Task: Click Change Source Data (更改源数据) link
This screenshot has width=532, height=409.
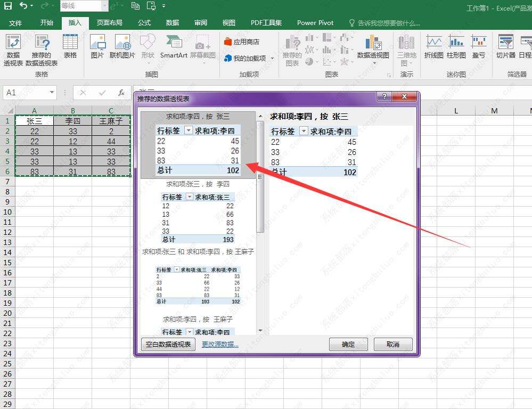Action: point(220,344)
